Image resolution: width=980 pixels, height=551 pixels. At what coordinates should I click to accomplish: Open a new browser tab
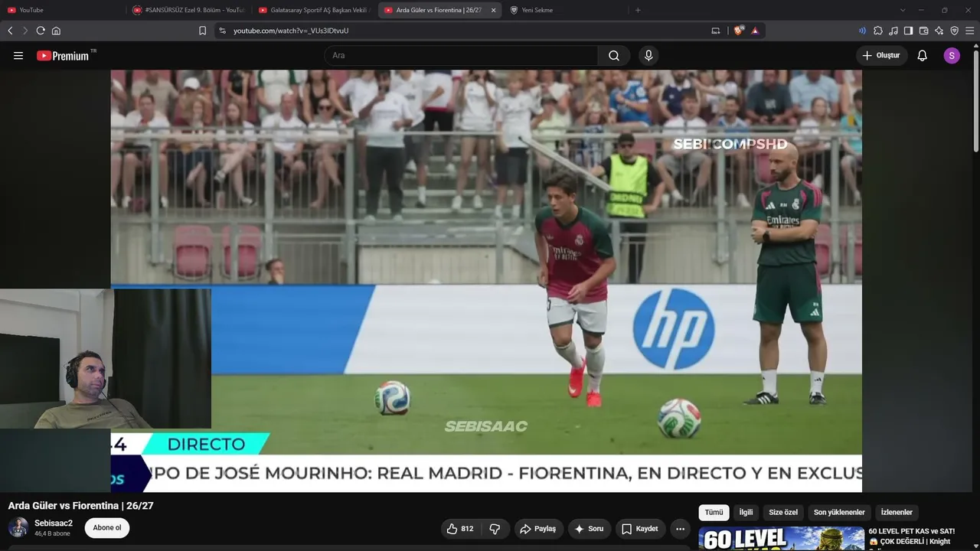pyautogui.click(x=638, y=10)
